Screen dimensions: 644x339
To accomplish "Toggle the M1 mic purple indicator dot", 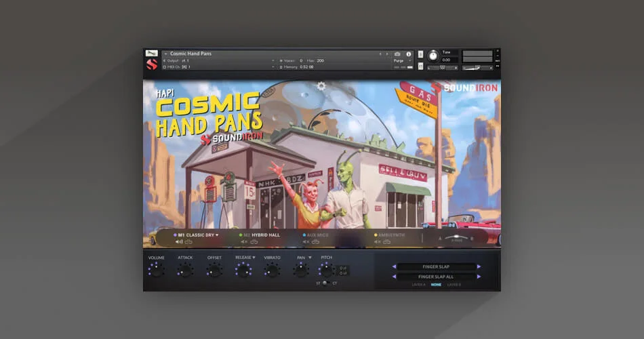I will coord(175,235).
